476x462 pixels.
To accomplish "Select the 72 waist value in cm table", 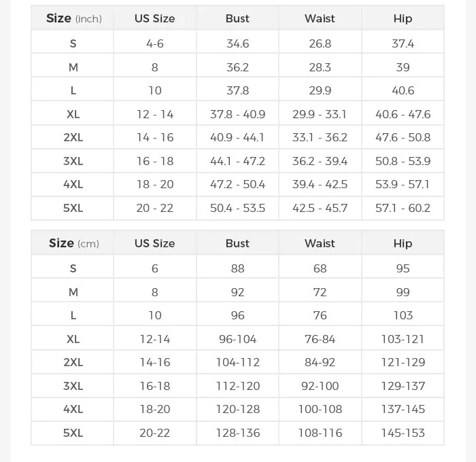I will [x=320, y=292].
